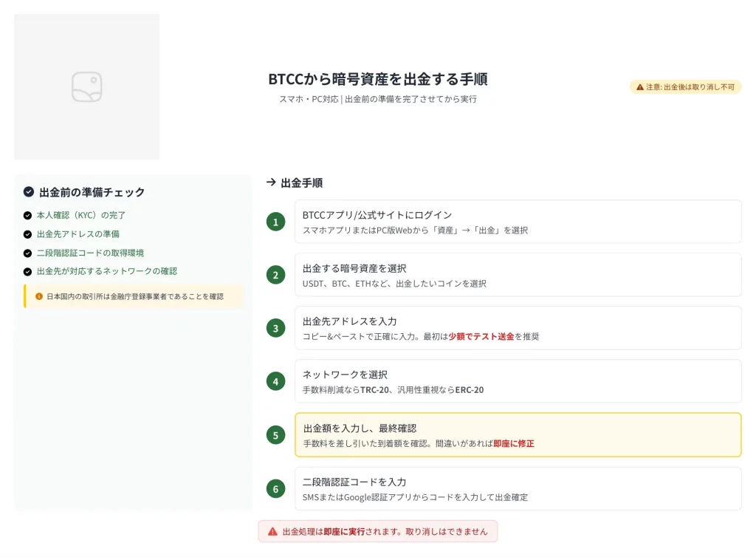The width and height of the screenshot is (756, 557).
Task: Click the 少額でテスト送金 red text
Action: tap(481, 337)
